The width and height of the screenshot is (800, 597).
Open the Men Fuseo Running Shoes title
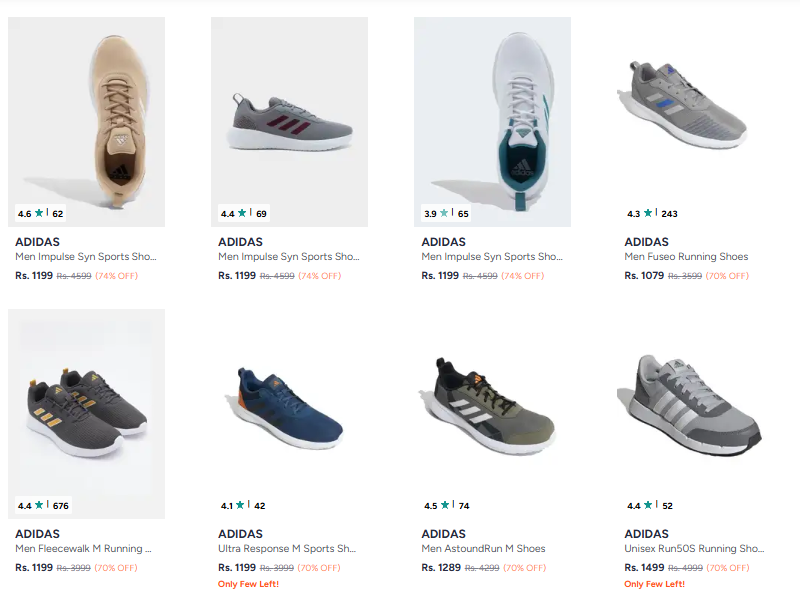[686, 257]
